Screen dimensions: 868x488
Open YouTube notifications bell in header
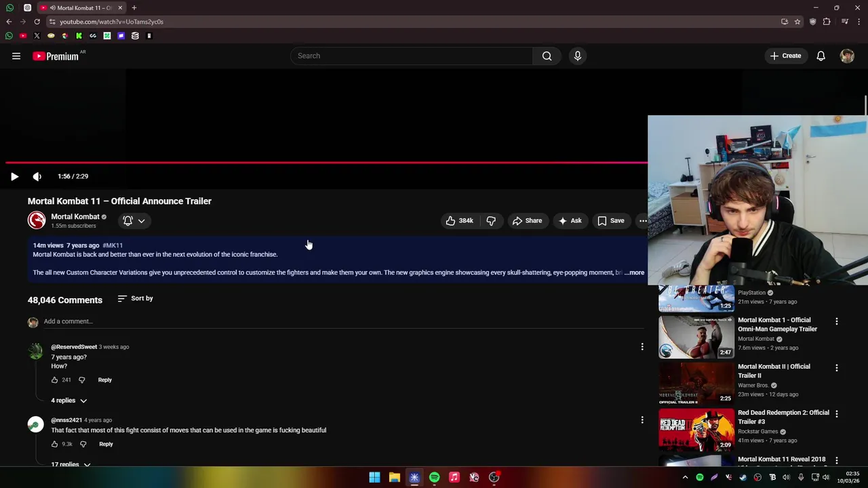coord(821,56)
